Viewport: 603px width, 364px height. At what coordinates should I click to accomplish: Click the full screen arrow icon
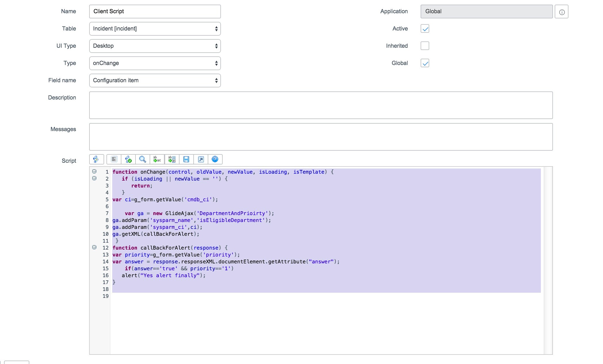[x=201, y=159]
